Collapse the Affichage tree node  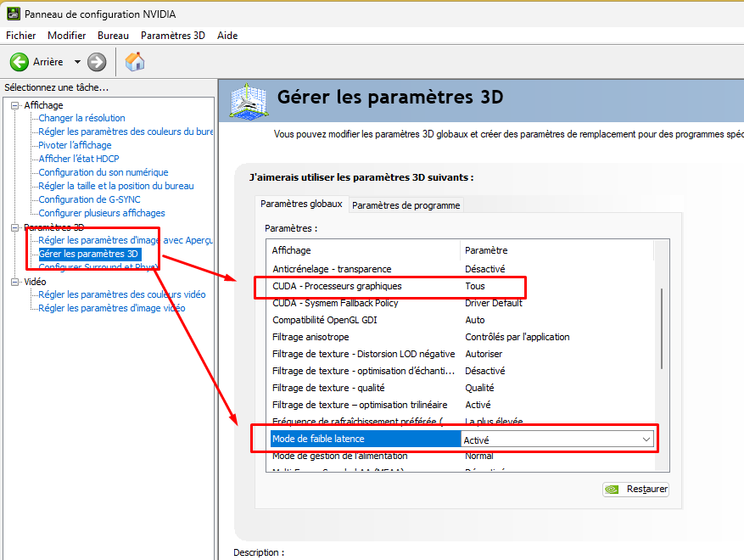pos(15,105)
